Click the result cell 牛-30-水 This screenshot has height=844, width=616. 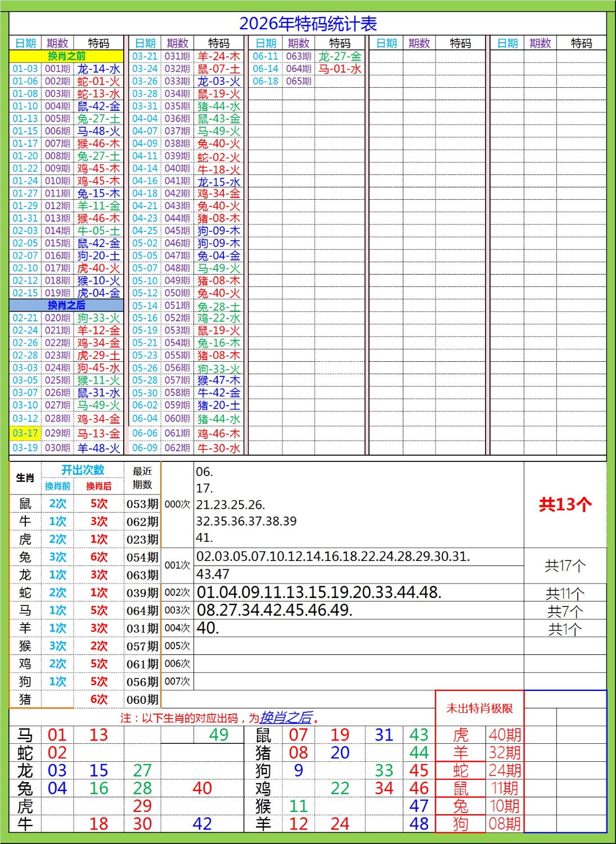pos(219,448)
